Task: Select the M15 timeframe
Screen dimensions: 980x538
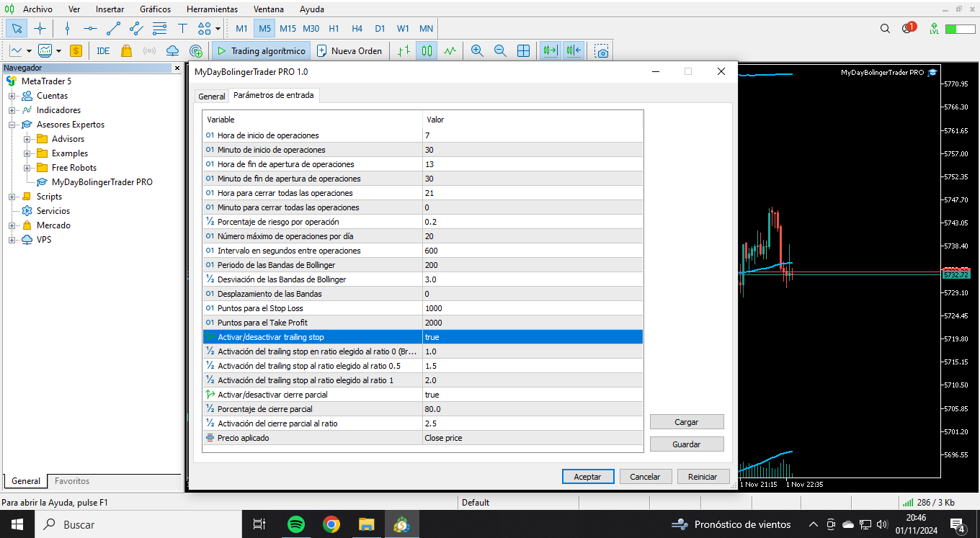Action: pyautogui.click(x=288, y=29)
